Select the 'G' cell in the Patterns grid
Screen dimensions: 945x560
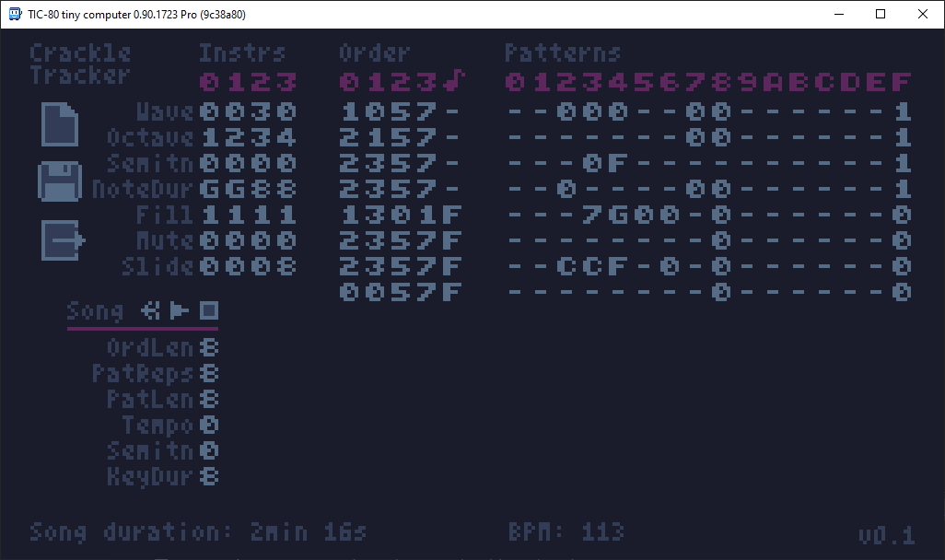617,215
